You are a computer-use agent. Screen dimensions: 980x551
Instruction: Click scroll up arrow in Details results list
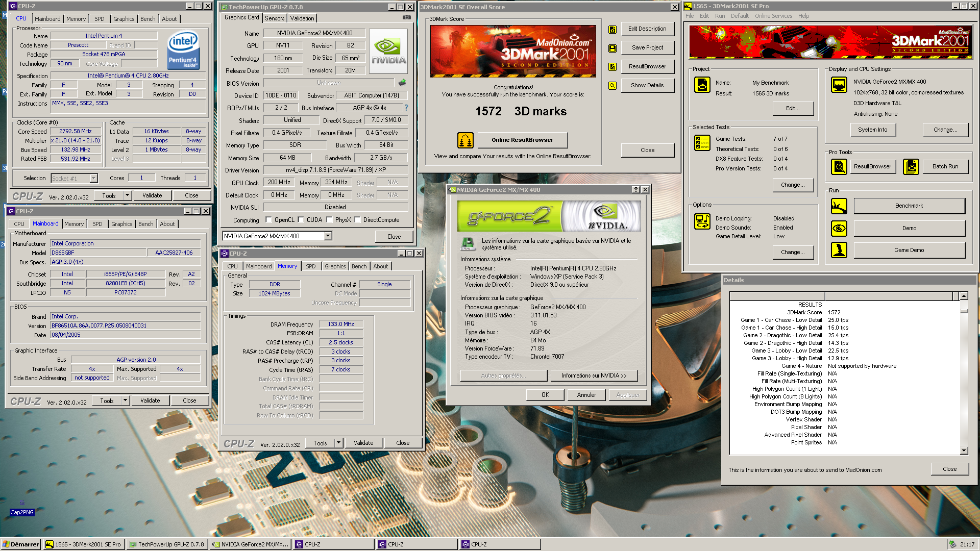click(x=964, y=296)
